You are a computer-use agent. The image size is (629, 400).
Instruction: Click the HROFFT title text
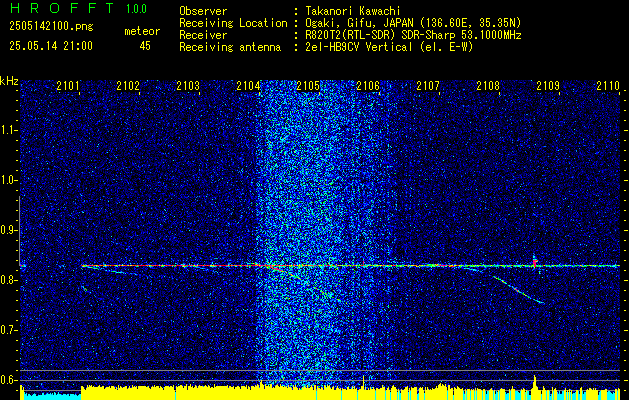point(62,8)
